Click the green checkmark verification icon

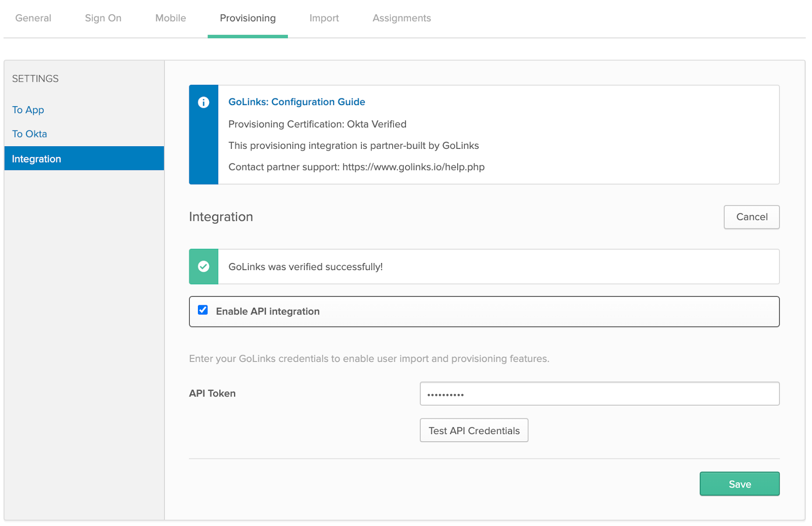(x=204, y=266)
